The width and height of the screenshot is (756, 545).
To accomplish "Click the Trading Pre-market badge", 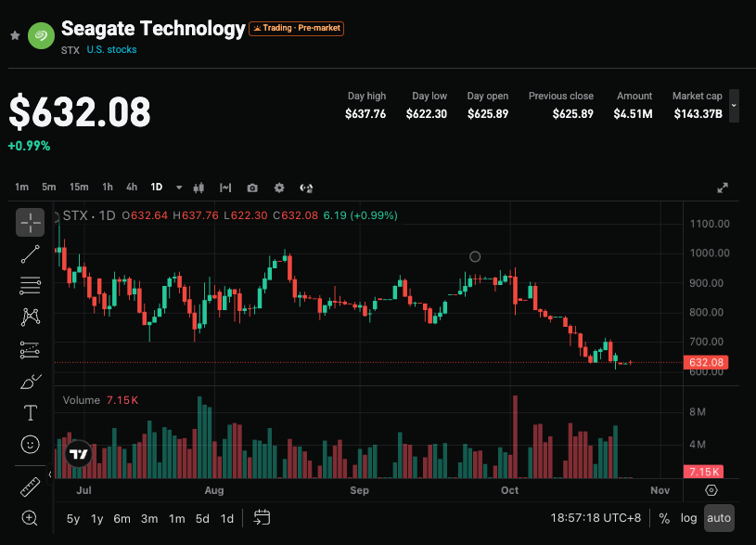I will [x=296, y=28].
